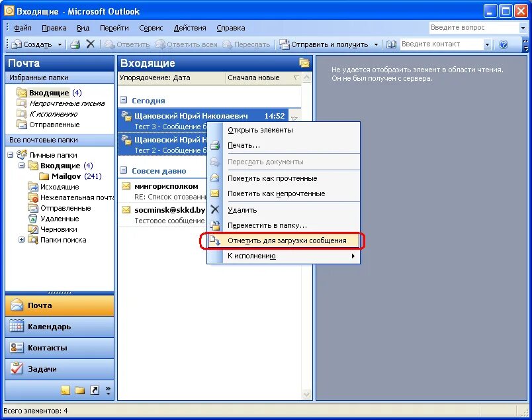Open the Действия menu
532x420 pixels.
(x=190, y=28)
